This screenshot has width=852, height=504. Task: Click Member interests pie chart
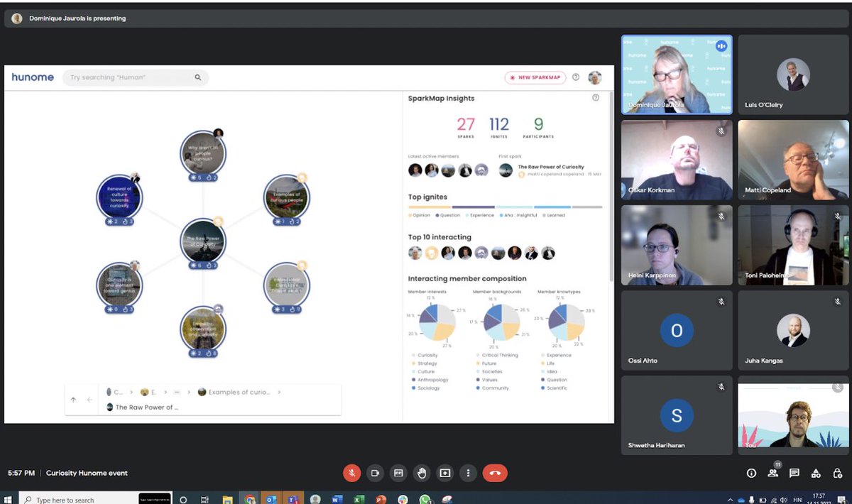tap(437, 322)
